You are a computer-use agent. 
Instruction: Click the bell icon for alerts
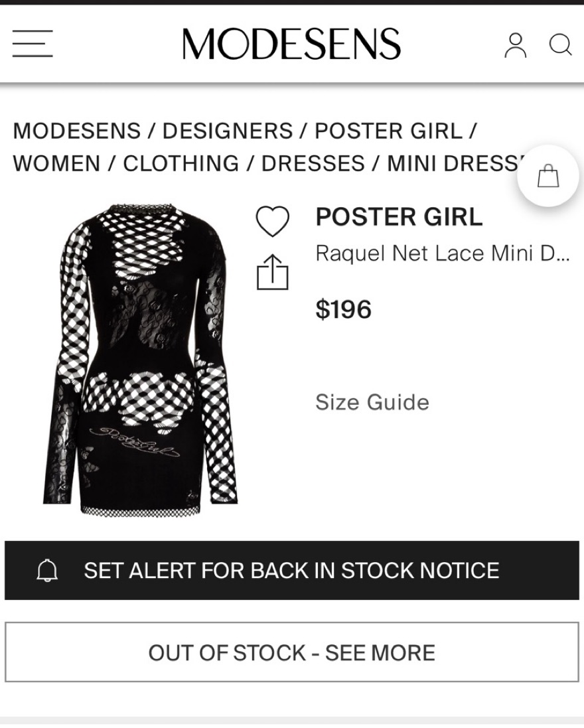(x=47, y=571)
